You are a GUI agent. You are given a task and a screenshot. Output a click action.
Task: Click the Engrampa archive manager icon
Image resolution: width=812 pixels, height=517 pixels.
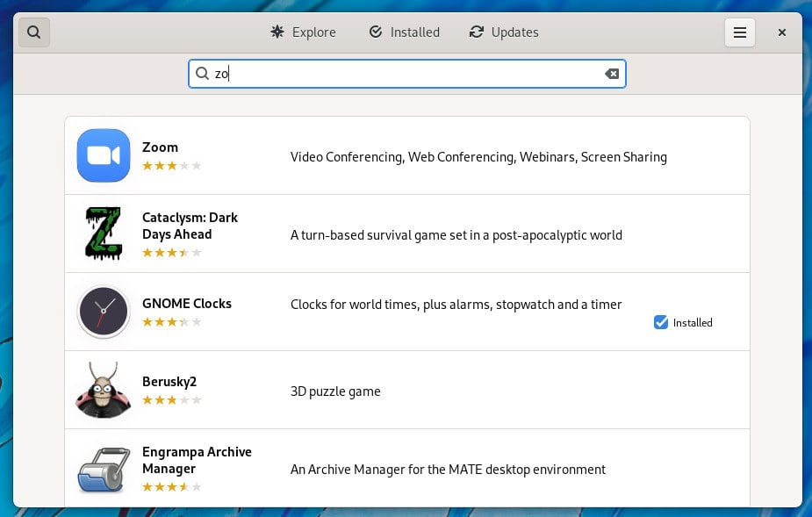(104, 469)
